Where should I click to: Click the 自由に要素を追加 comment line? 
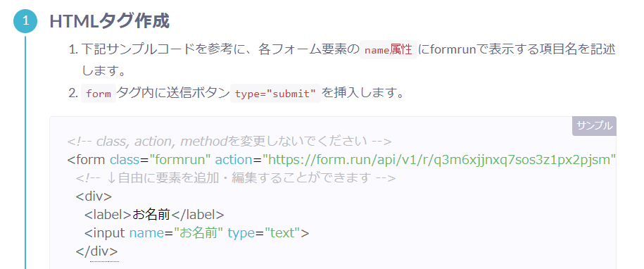[235, 178]
